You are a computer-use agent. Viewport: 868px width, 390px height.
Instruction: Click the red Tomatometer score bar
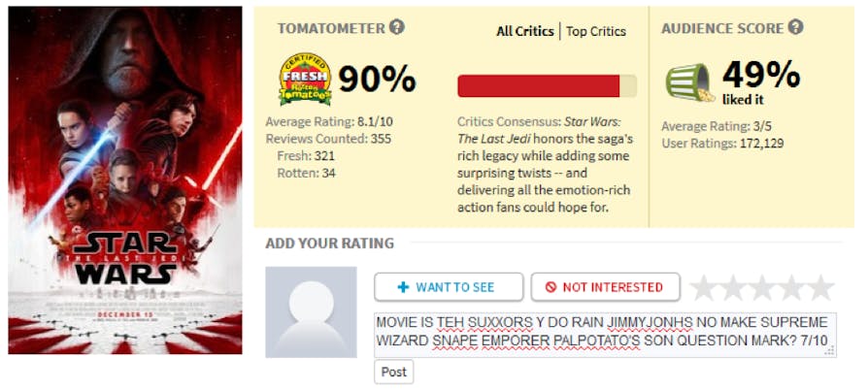tap(539, 86)
